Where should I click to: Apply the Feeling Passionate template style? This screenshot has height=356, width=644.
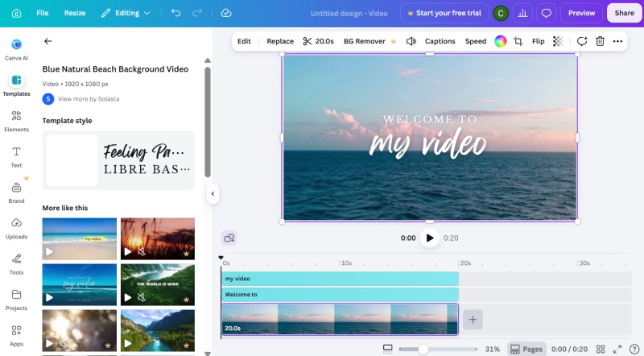[x=118, y=160]
